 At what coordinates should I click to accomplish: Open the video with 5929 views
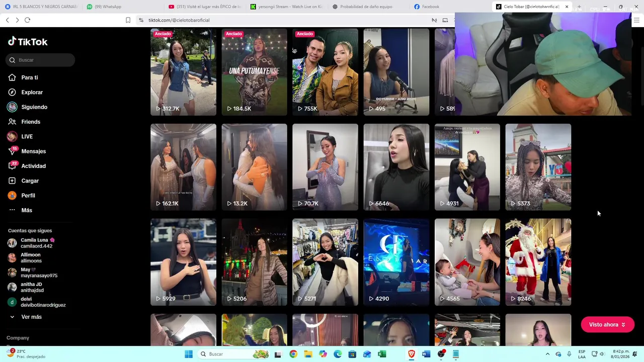(x=183, y=262)
